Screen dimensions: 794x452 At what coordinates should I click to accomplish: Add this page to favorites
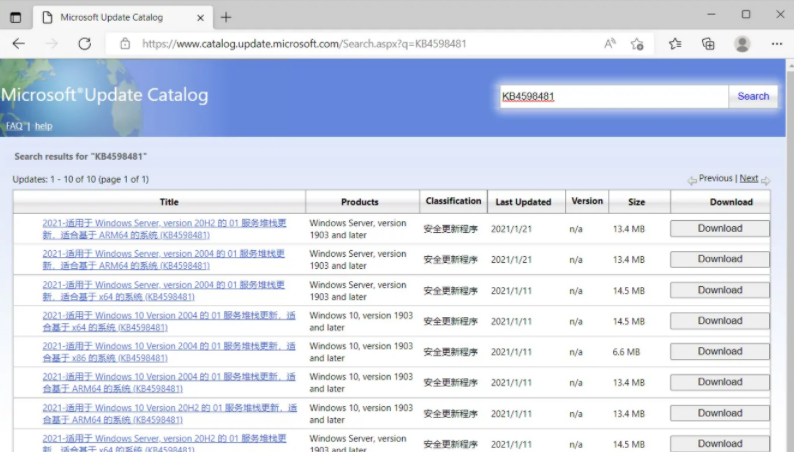tap(637, 44)
